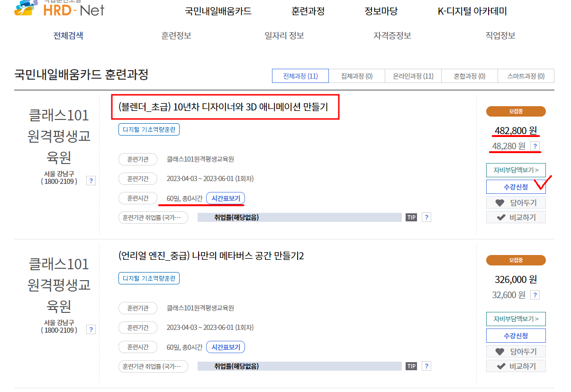Click help icon beside second course's institute phone number

point(91,329)
